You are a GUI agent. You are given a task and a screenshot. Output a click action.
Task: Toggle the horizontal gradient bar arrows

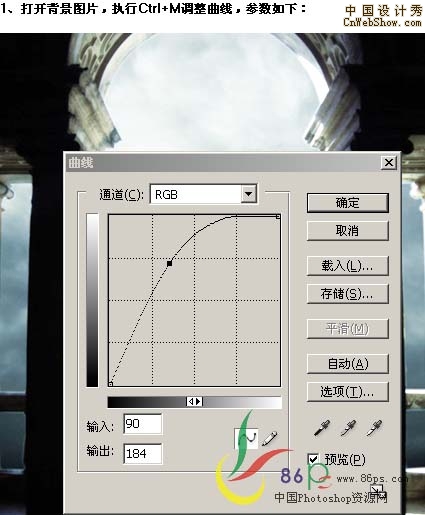(194, 402)
